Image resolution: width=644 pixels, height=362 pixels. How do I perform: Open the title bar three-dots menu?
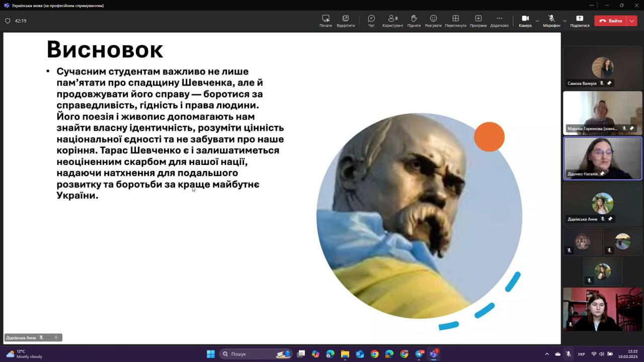coord(592,6)
